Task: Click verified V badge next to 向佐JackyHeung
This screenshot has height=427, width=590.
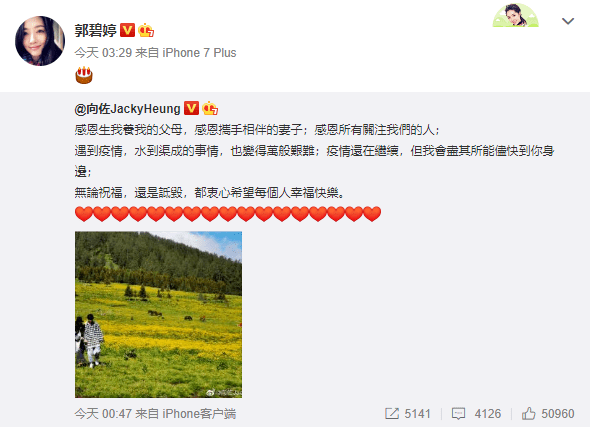Action: click(191, 108)
